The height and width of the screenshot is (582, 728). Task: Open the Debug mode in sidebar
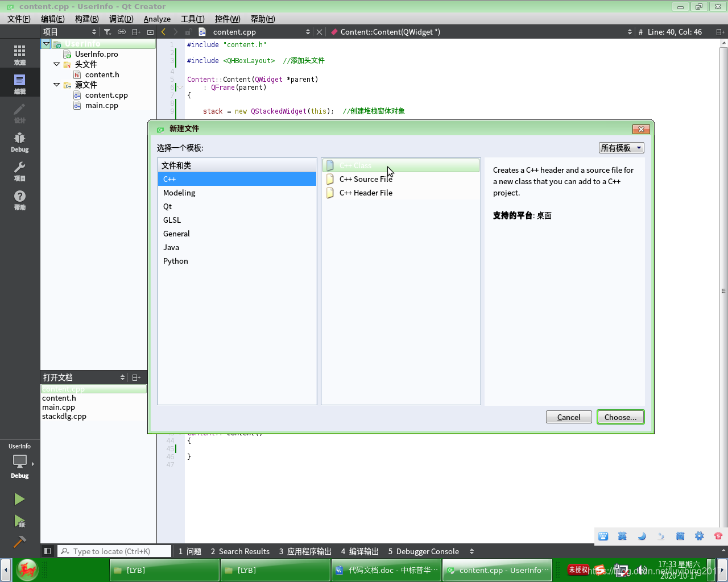click(x=20, y=142)
